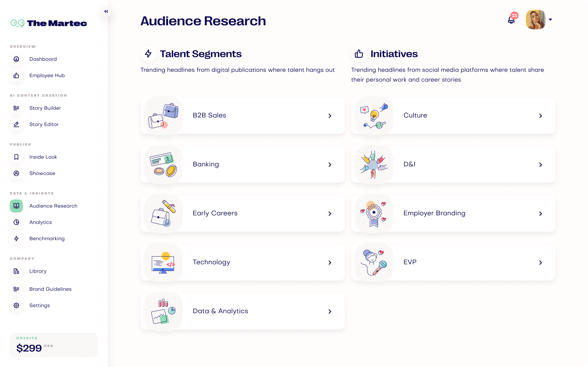Open the Story Builder tool
Screen dimensions: 588x367
coord(45,108)
